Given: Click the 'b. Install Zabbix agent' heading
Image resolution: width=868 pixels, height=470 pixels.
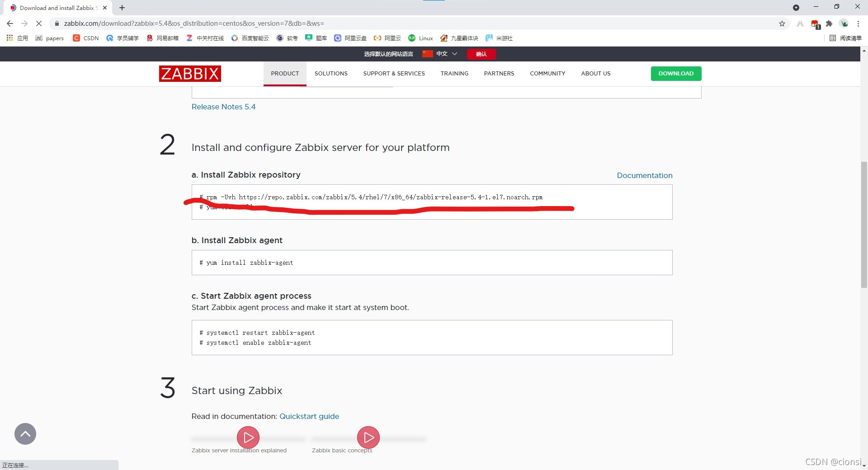Looking at the screenshot, I should 237,240.
